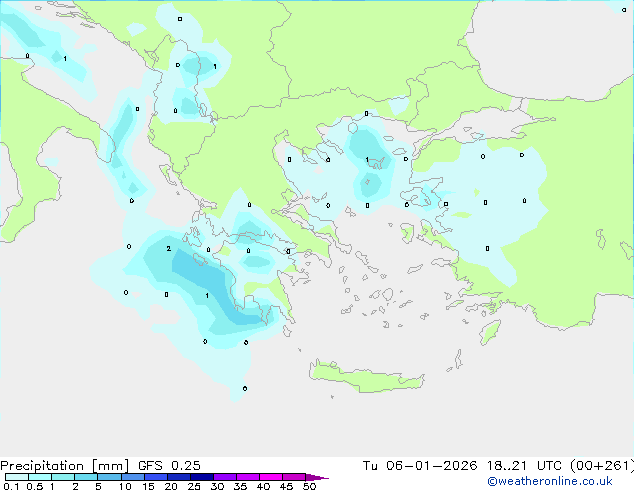Click the "35" legend scale label
Screen dimensions: 634x490
(x=240, y=486)
